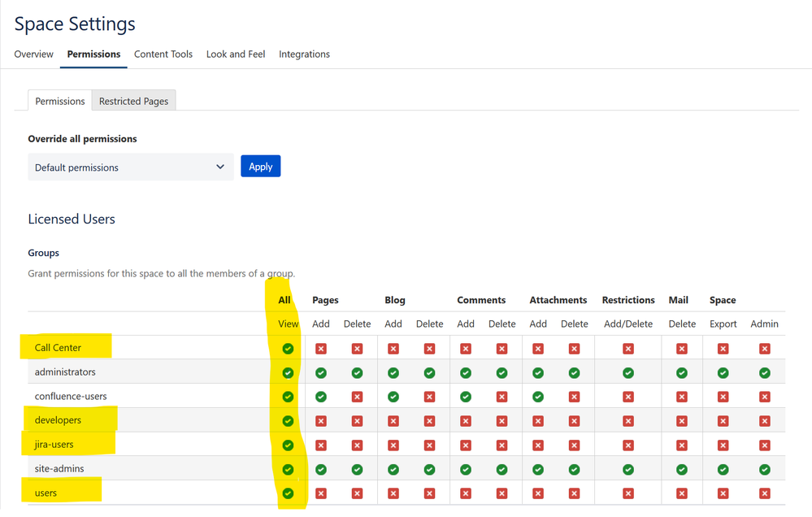This screenshot has height=517, width=812.
Task: Click users Attachments Add red cross
Action: (x=538, y=493)
